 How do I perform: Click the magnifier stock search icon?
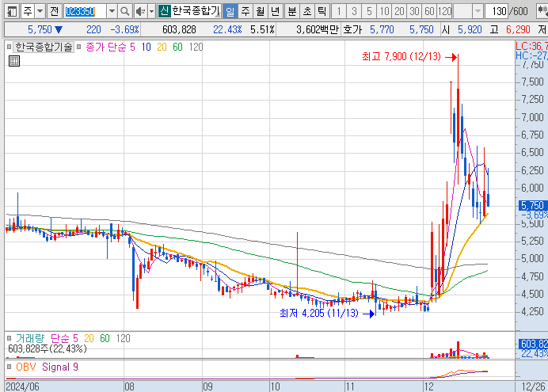coord(125,12)
